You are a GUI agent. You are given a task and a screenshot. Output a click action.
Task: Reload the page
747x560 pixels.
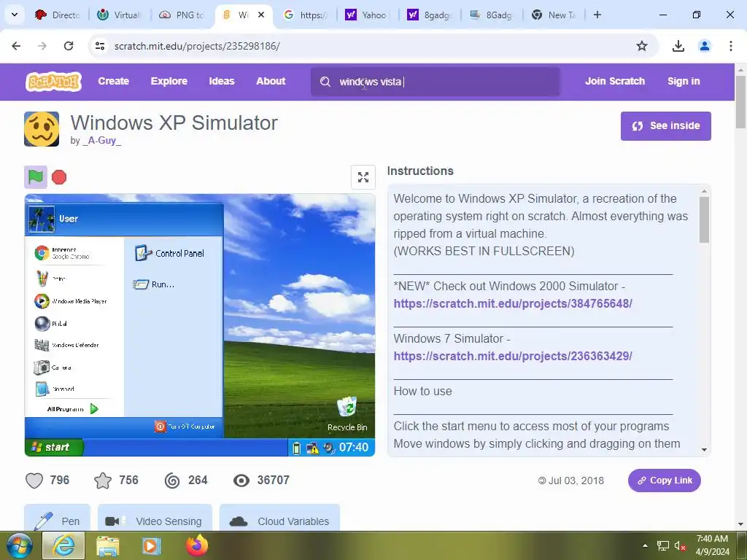(x=69, y=46)
